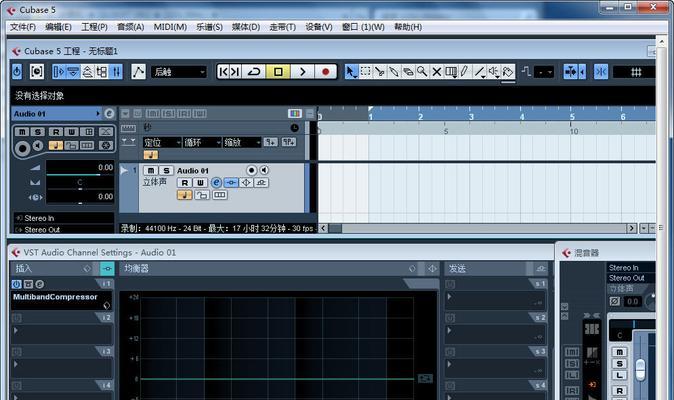Open the 工程(P) menu
674x400 pixels.
[x=94, y=27]
